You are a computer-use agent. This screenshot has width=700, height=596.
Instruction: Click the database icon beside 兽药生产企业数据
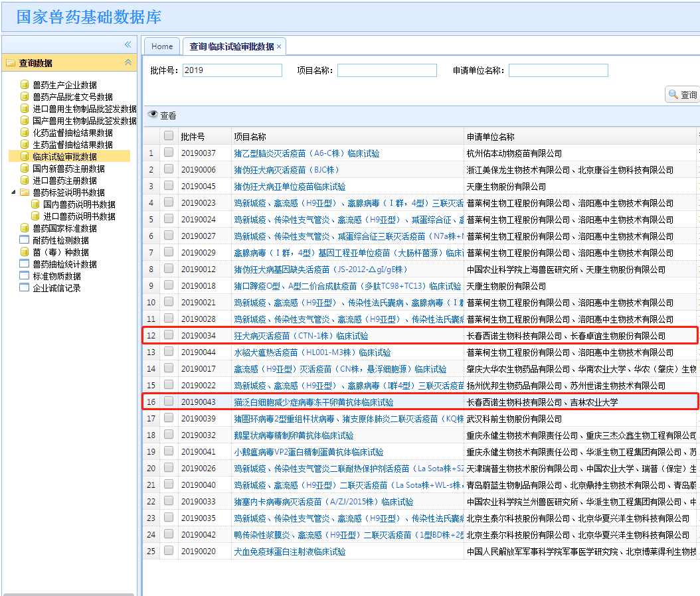[x=25, y=85]
